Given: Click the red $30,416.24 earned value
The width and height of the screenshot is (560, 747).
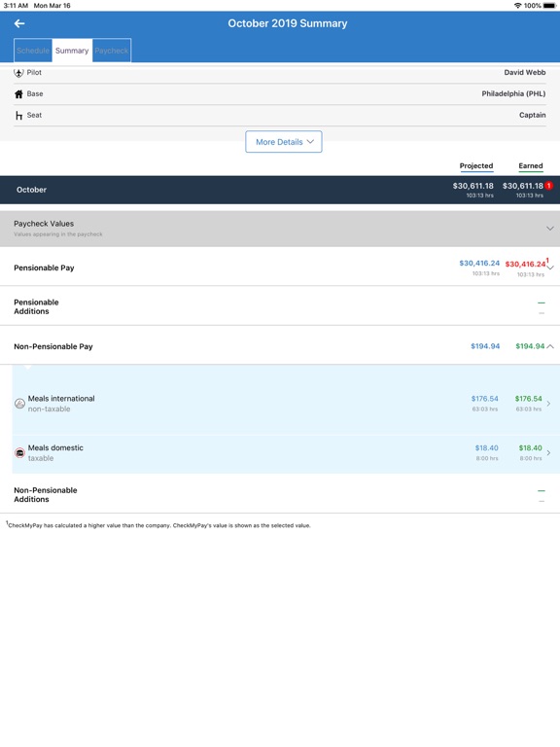Looking at the screenshot, I should coord(525,264).
